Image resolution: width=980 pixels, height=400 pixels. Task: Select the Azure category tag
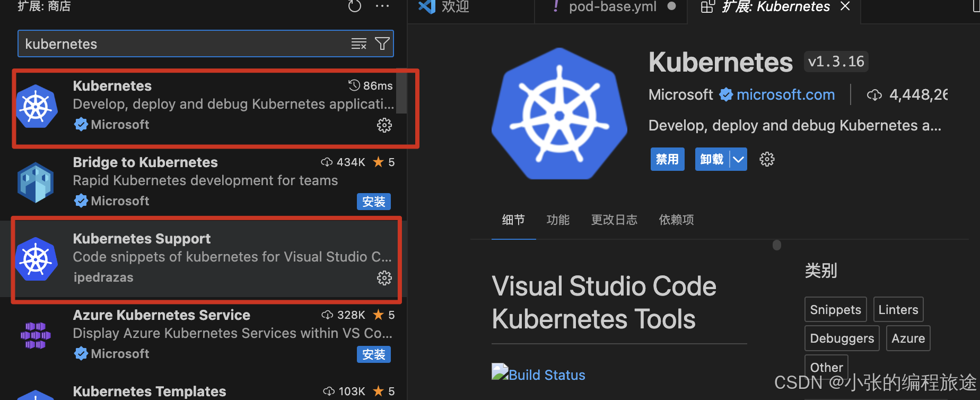[x=908, y=338]
